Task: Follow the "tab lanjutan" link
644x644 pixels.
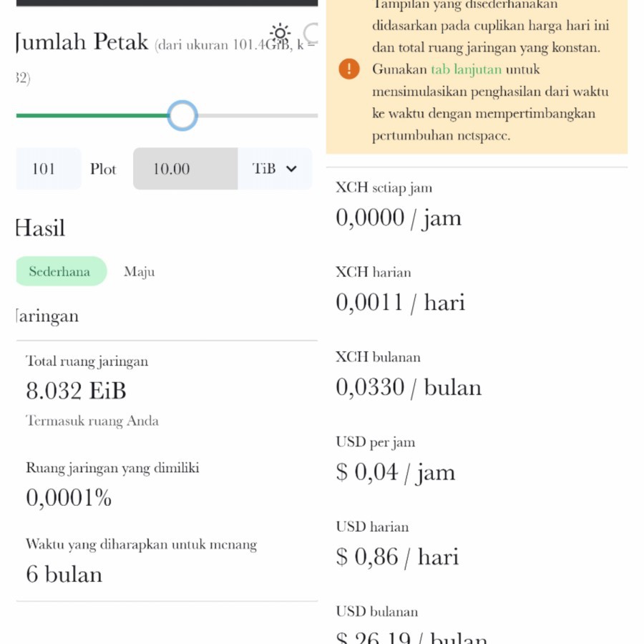Action: (x=467, y=69)
